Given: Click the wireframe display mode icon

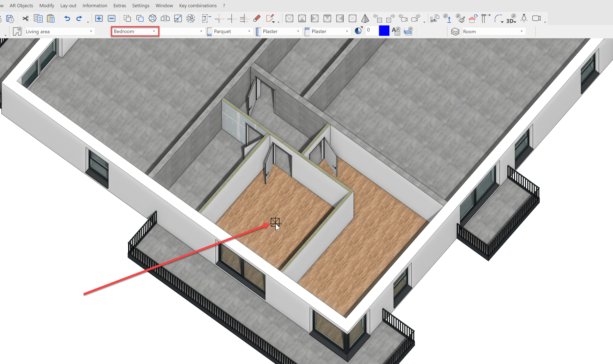Looking at the screenshot, I should [289, 18].
